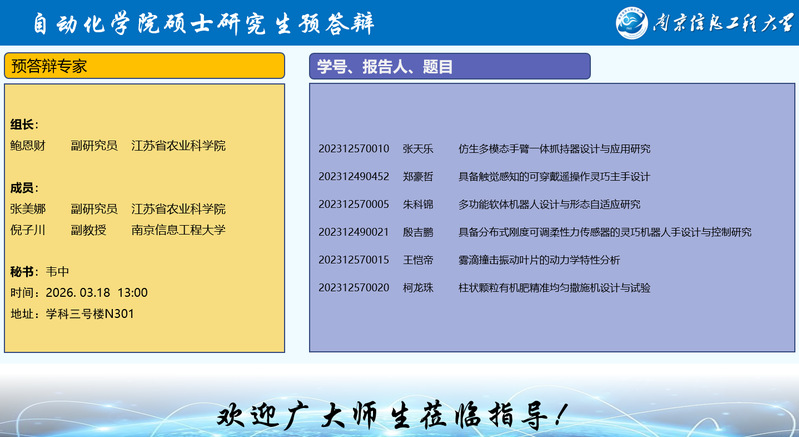This screenshot has width=799, height=437.
Task: Click the 欢迎广大师生莅临指导 footer banner
Action: click(399, 412)
